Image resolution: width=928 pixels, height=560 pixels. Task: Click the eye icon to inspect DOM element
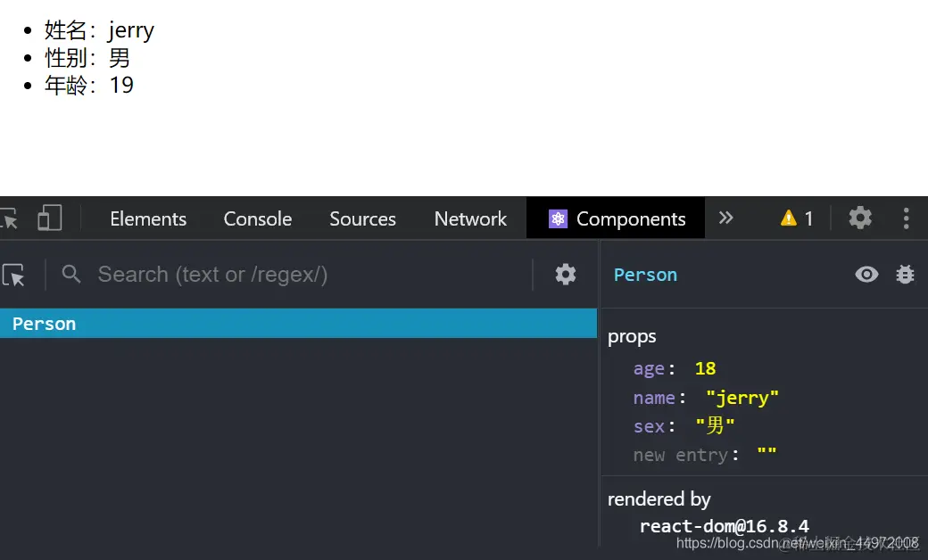click(x=866, y=275)
